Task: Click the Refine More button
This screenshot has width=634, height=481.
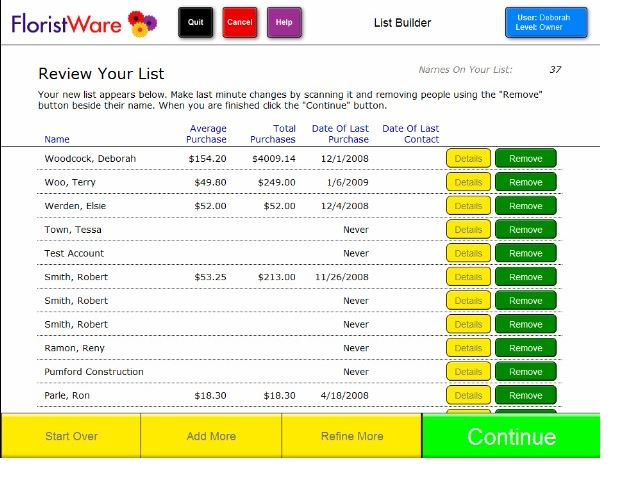Action: (x=352, y=436)
